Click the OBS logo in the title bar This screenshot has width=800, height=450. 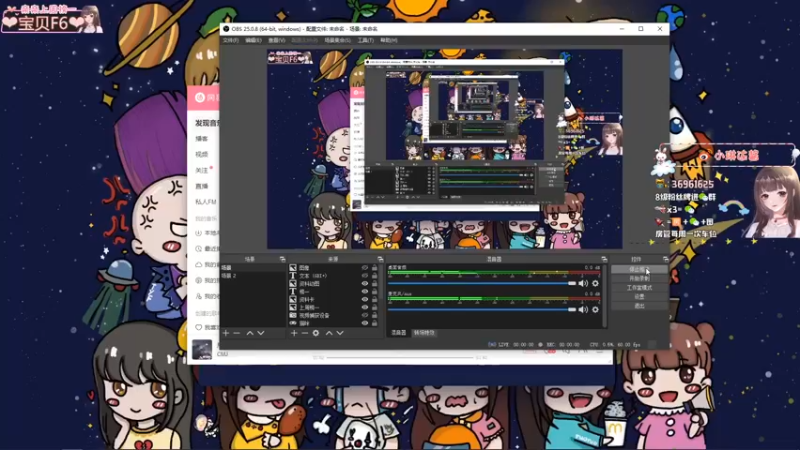(x=226, y=29)
